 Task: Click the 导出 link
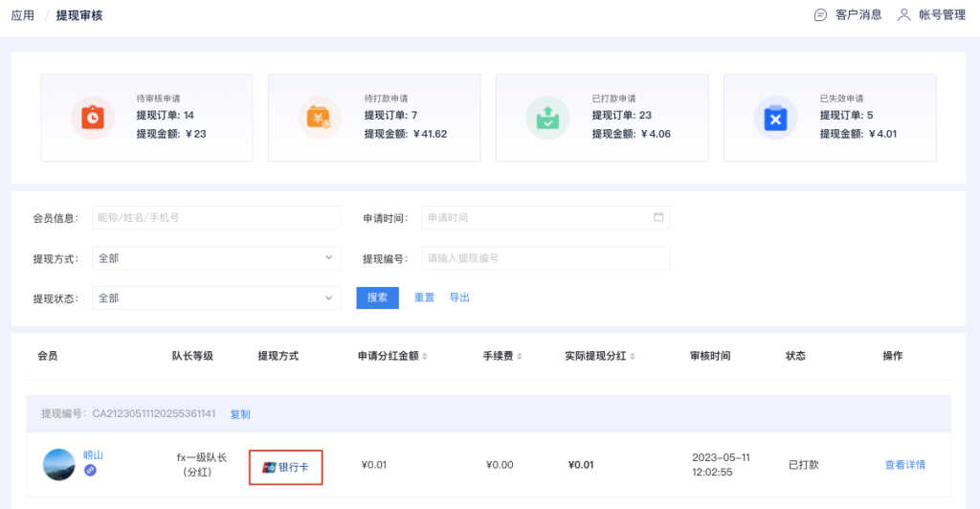[459, 298]
